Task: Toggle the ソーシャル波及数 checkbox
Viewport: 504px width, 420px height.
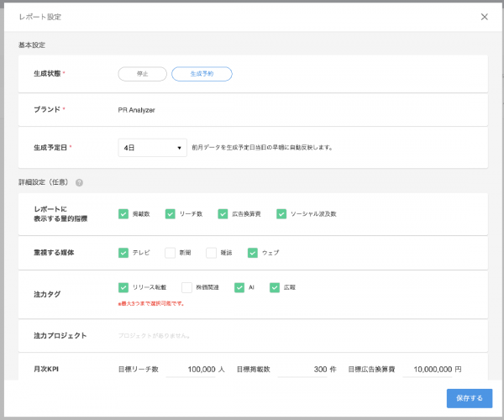Action: click(281, 214)
